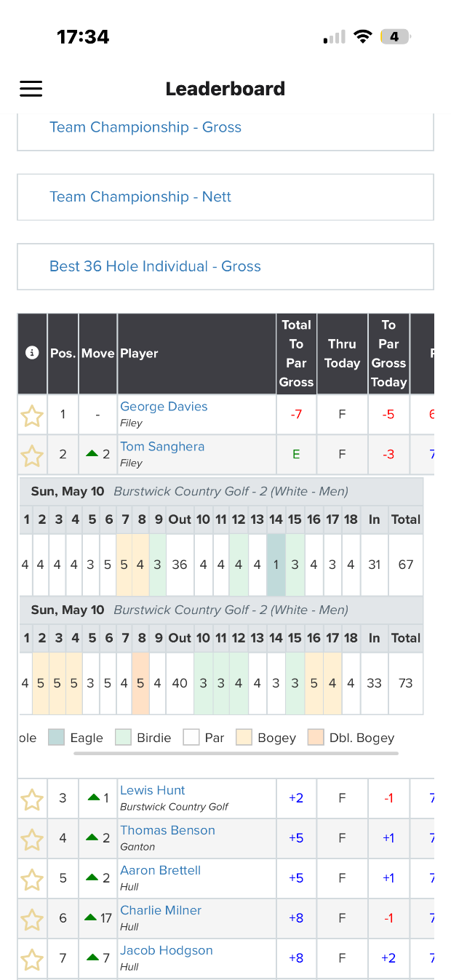The image size is (451, 980).
Task: Star Lewis Hunt as favorite
Action: tap(32, 800)
